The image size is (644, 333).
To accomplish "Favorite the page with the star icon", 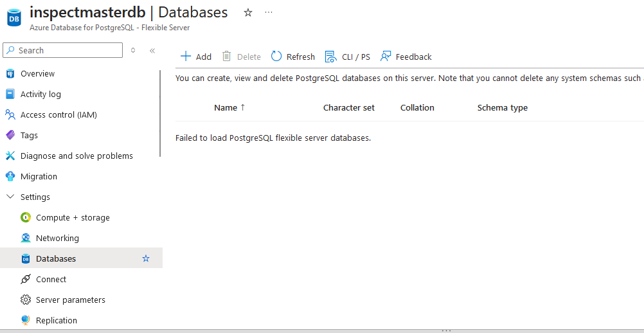I will 247,13.
